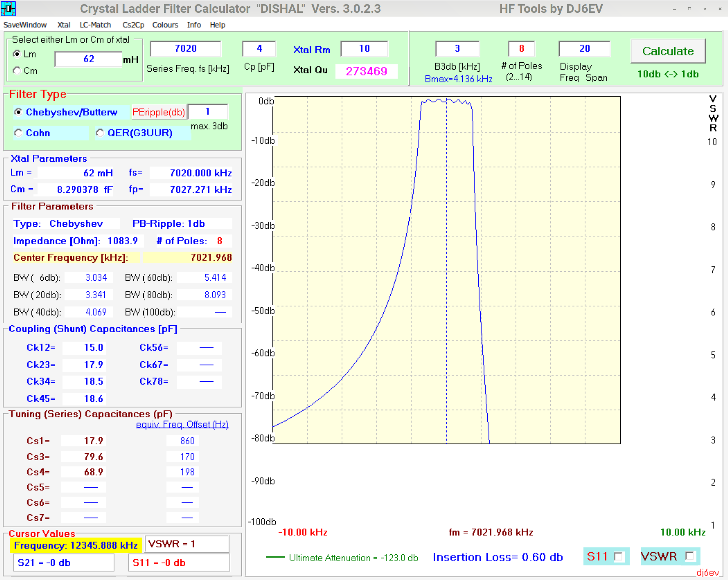728x580 pixels.
Task: Click the cursor Frequency readout 12345.888 kHz
Action: (x=76, y=545)
